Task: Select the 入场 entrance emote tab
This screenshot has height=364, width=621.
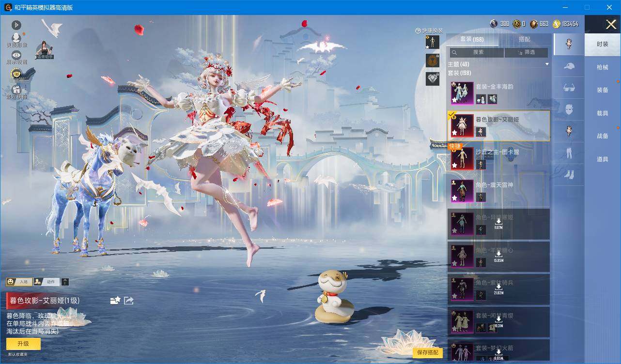Action: pos(19,282)
